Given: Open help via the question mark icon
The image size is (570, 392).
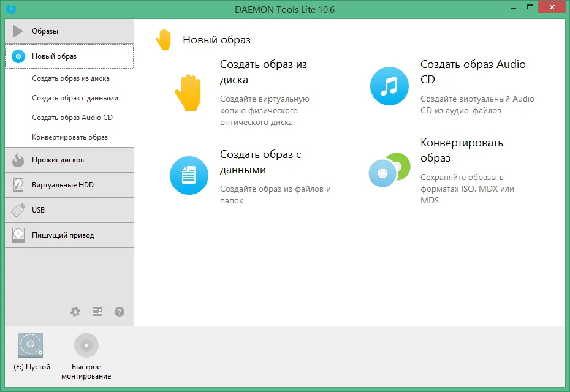Looking at the screenshot, I should tap(120, 312).
